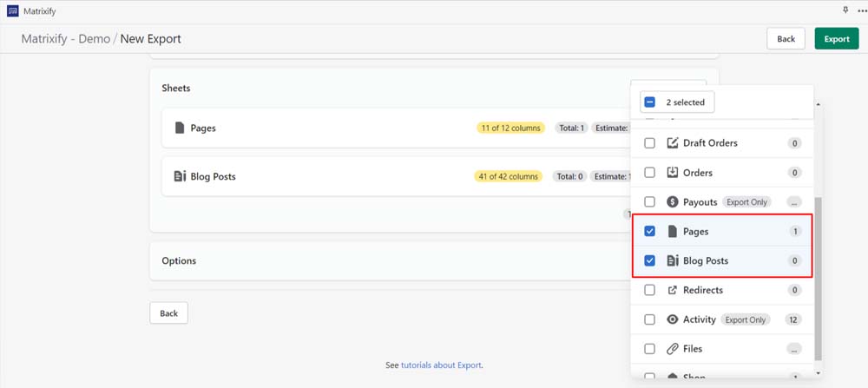Image resolution: width=868 pixels, height=388 pixels.
Task: Click the dropdown list scroll-up arrow
Action: [819, 104]
